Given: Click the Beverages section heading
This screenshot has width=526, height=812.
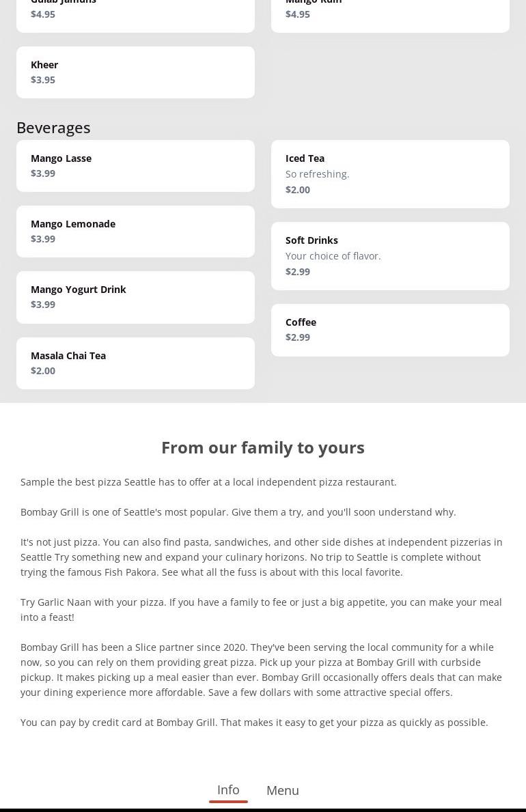Looking at the screenshot, I should 53,128.
